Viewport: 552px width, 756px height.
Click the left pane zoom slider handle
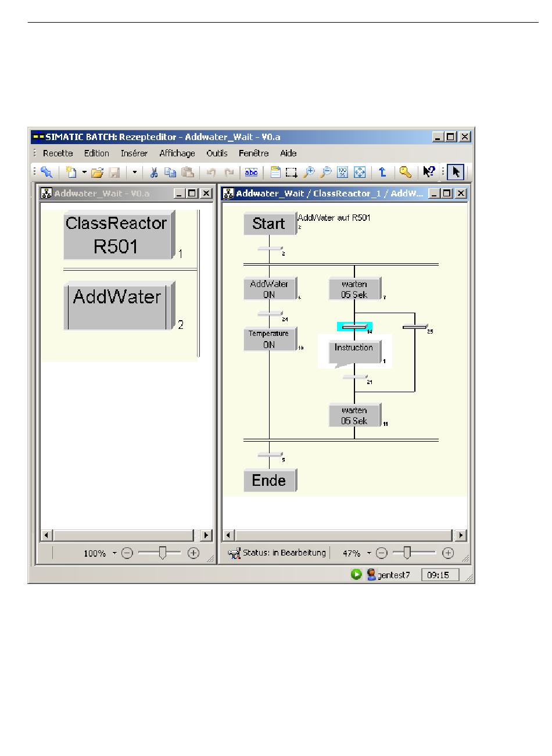(163, 553)
